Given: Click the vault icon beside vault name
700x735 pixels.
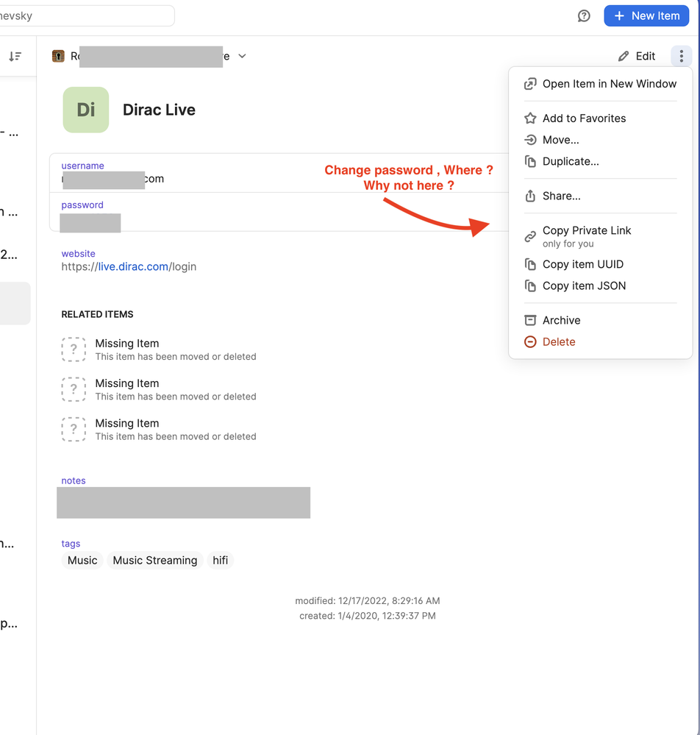Looking at the screenshot, I should pos(59,56).
